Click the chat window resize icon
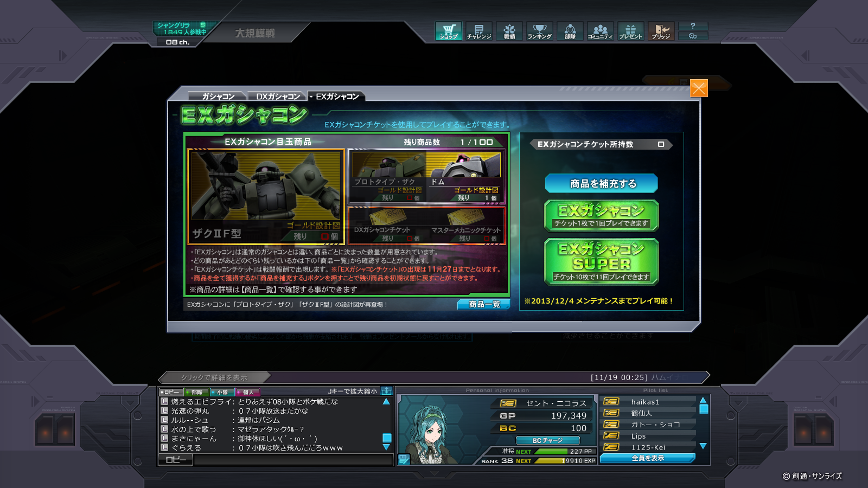The image size is (868, 488). pyautogui.click(x=386, y=391)
